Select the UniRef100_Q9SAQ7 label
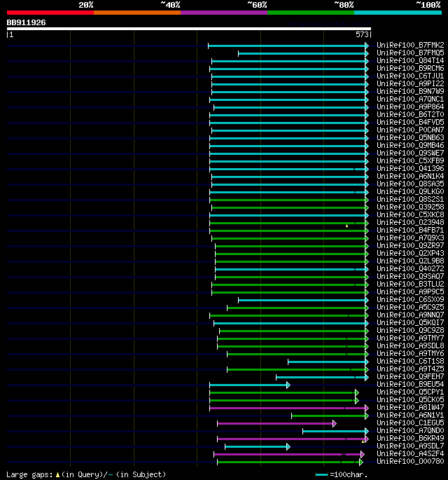This screenshot has height=480, width=448. 410,276
